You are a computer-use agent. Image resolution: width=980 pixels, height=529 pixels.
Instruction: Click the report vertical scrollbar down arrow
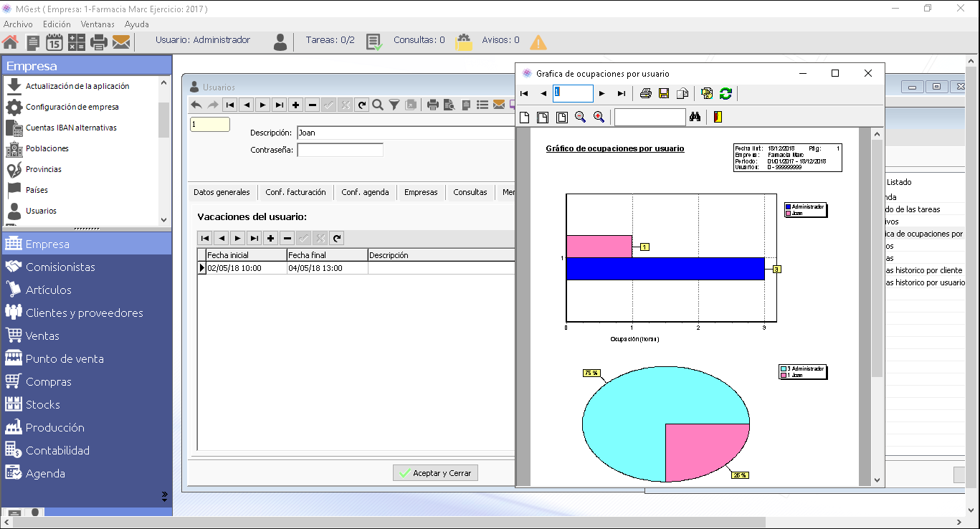coord(877,480)
